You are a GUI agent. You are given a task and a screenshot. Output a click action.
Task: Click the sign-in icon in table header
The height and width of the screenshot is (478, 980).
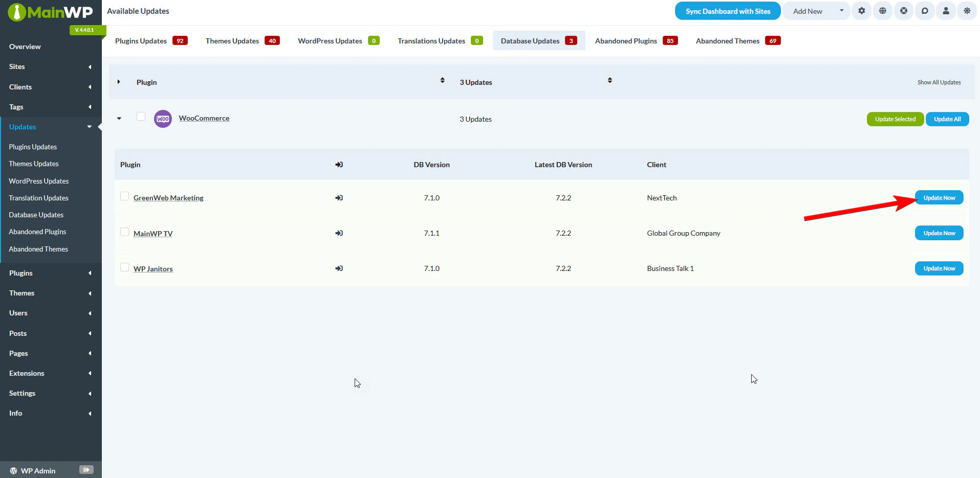click(x=339, y=165)
